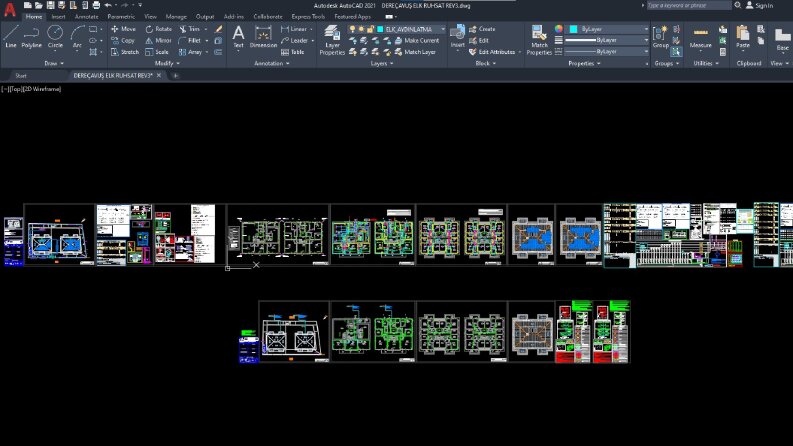
Task: Click the Copy tool
Action: click(x=123, y=40)
